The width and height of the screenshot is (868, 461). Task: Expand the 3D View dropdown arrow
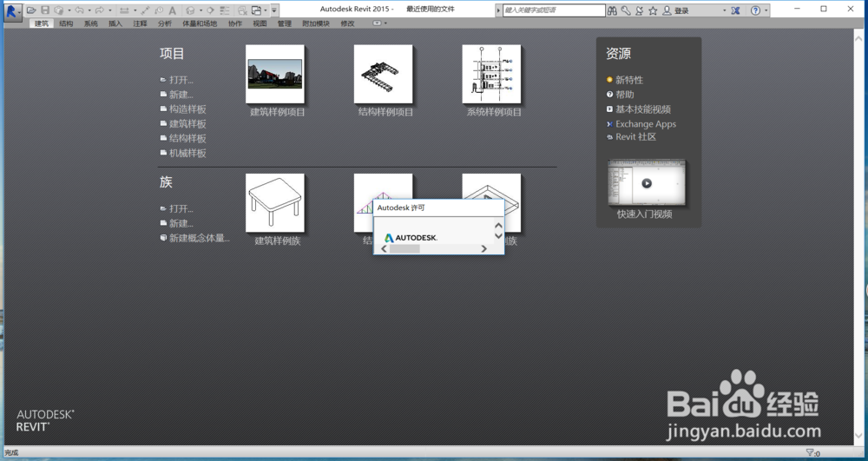pyautogui.click(x=201, y=10)
